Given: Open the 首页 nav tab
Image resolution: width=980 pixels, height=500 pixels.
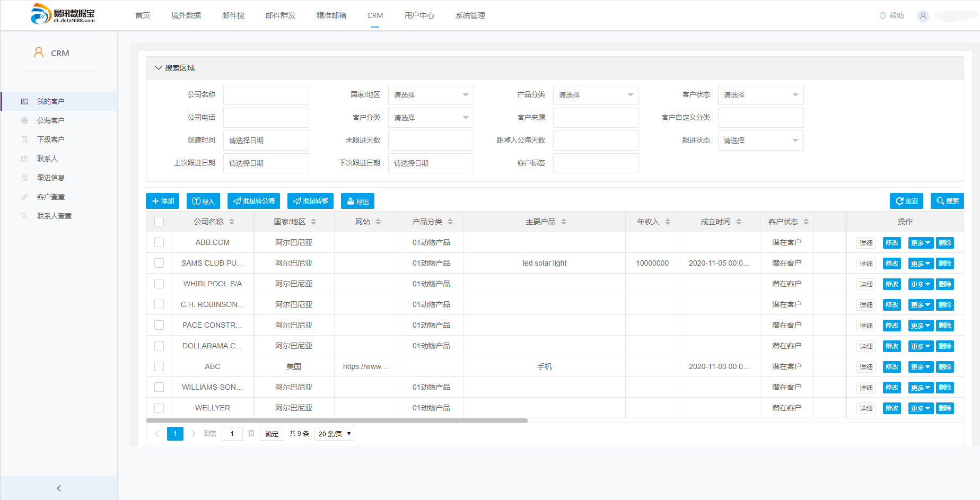Looking at the screenshot, I should (x=143, y=15).
